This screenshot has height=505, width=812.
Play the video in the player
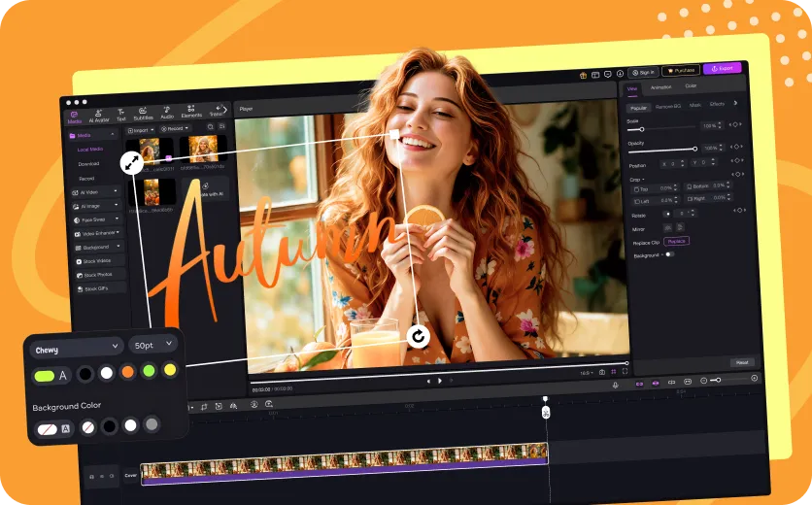(x=440, y=381)
